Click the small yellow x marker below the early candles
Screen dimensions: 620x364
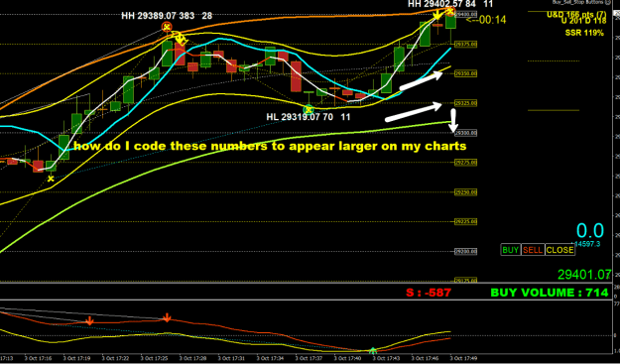[x=51, y=179]
